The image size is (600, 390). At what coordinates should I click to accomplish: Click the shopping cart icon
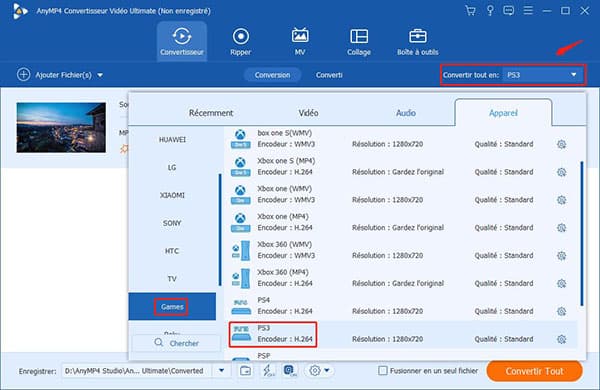[x=470, y=10]
